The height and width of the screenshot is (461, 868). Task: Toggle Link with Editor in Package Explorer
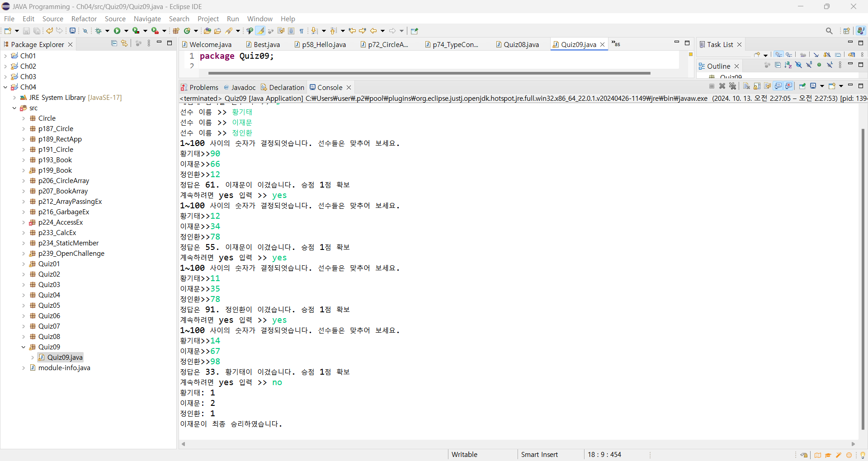[124, 43]
